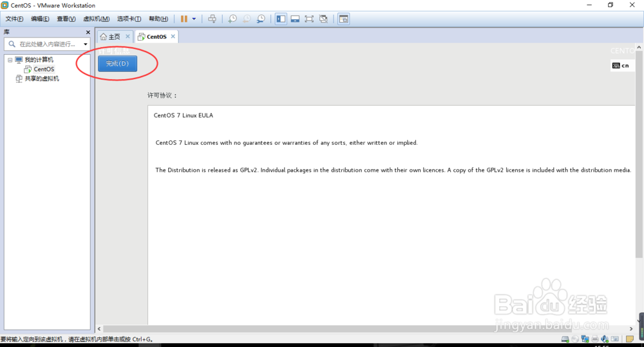Take a snapshot of the virtual machine
The image size is (644, 347).
(232, 19)
